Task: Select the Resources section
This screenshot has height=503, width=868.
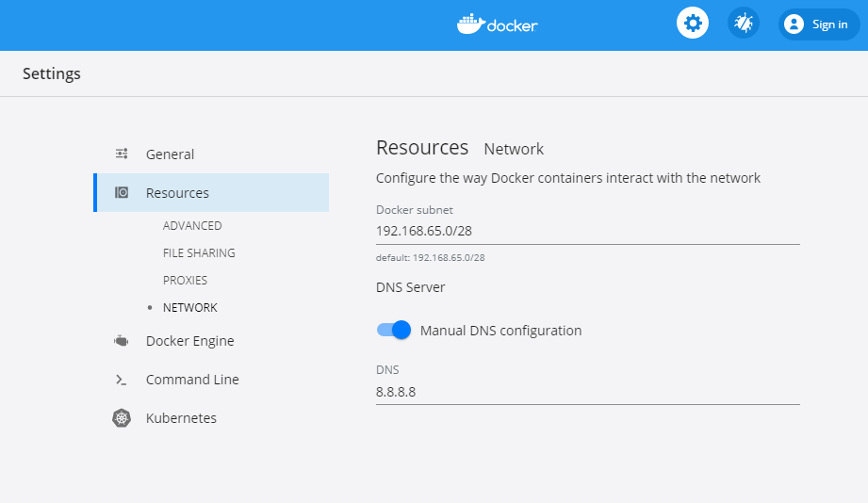Action: pyautogui.click(x=211, y=192)
